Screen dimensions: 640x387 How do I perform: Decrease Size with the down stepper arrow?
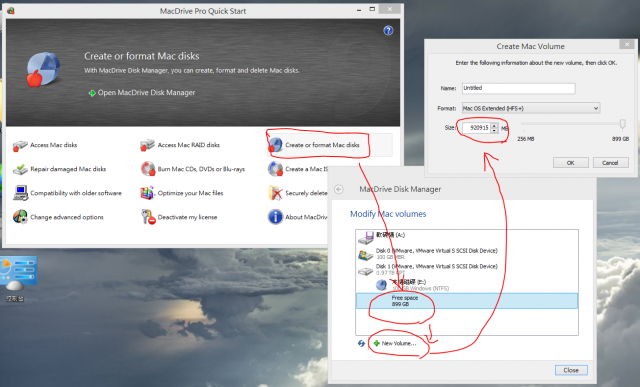[495, 130]
